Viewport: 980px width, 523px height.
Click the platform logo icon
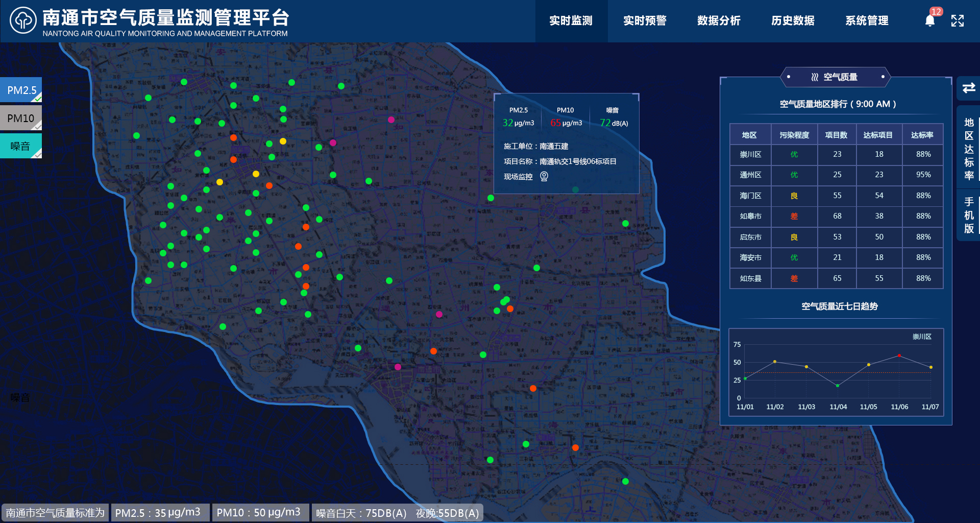(23, 20)
